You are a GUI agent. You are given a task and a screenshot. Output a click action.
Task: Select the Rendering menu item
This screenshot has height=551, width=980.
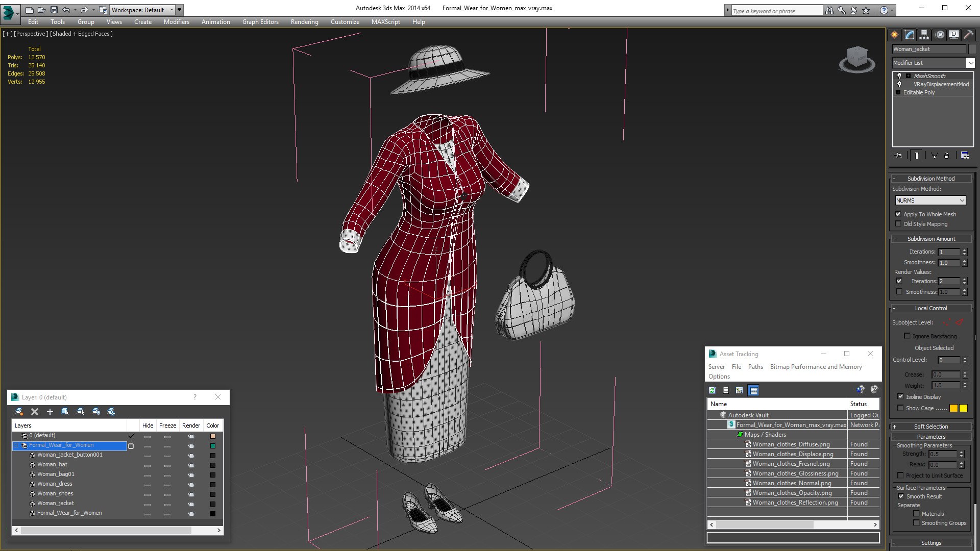point(304,21)
